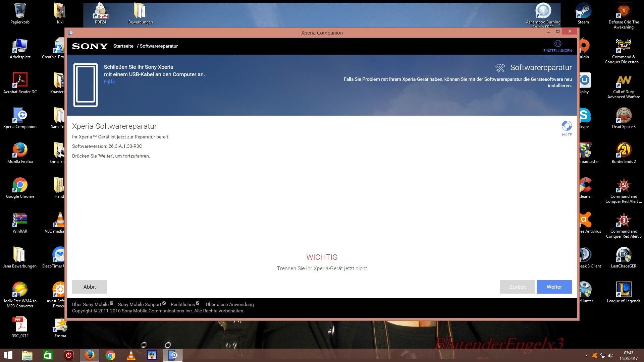Switch to Firefox in taskbar
Image resolution: width=644 pixels, height=362 pixels.
click(x=89, y=355)
